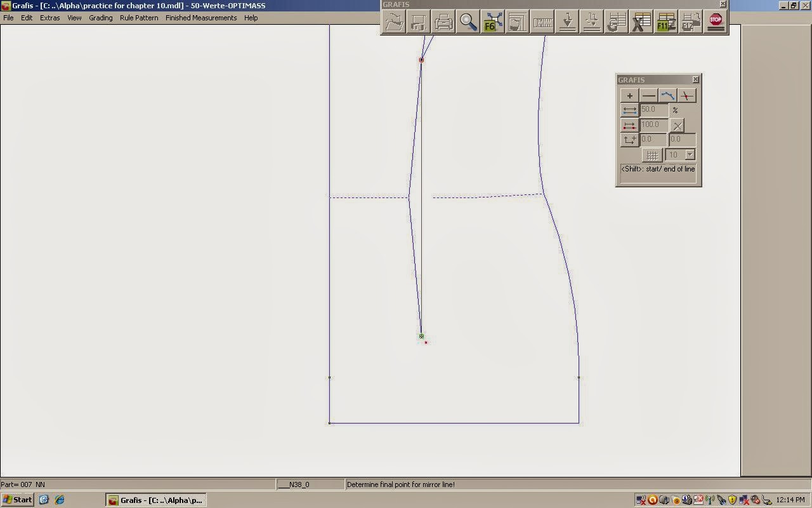Click the 100.0 distance input field
812x508 pixels.
click(x=654, y=125)
